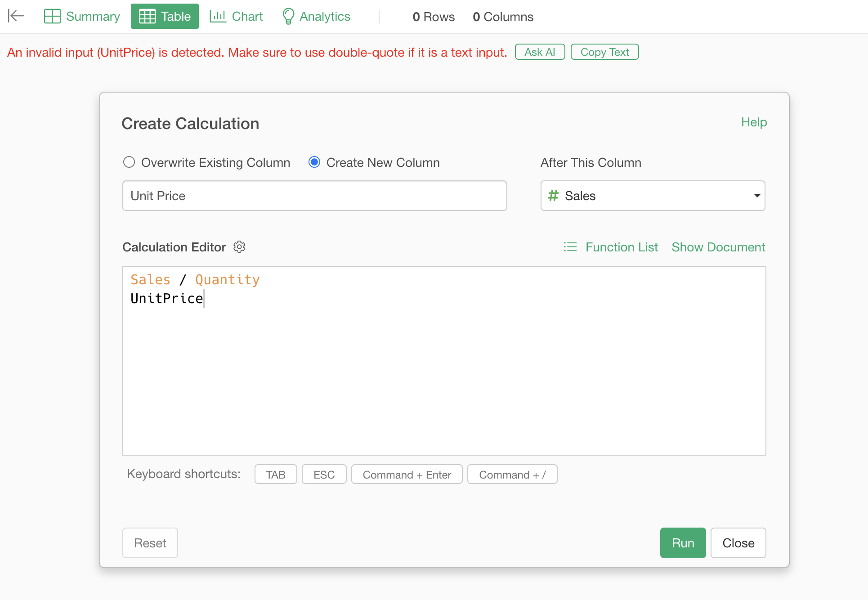The image size is (868, 600).
Task: Click the numeric hash icon beside Sales
Action: tap(553, 196)
